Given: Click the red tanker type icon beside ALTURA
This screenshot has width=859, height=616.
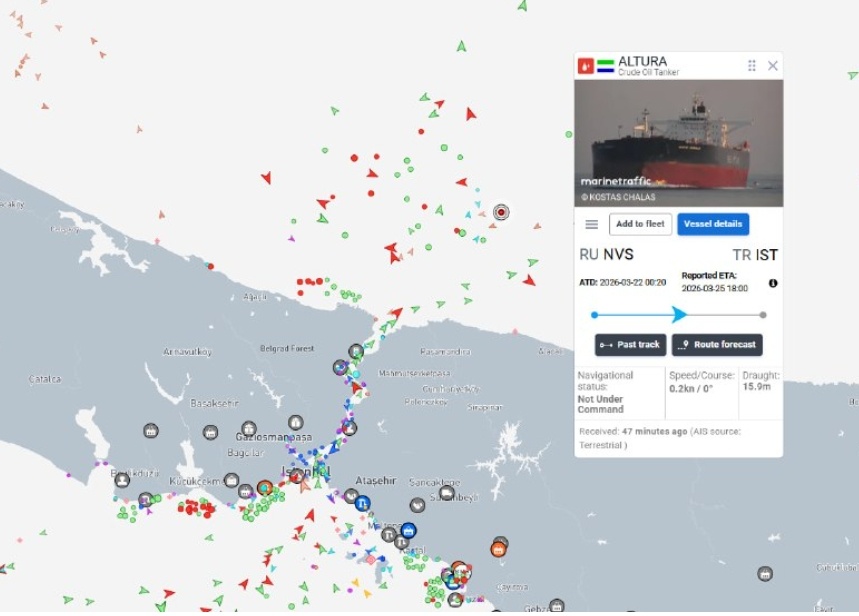Looking at the screenshot, I should point(586,66).
